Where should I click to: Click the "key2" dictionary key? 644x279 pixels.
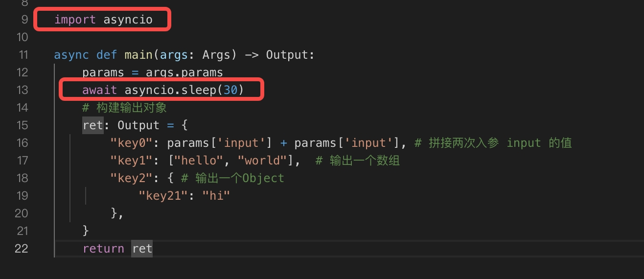pyautogui.click(x=132, y=178)
